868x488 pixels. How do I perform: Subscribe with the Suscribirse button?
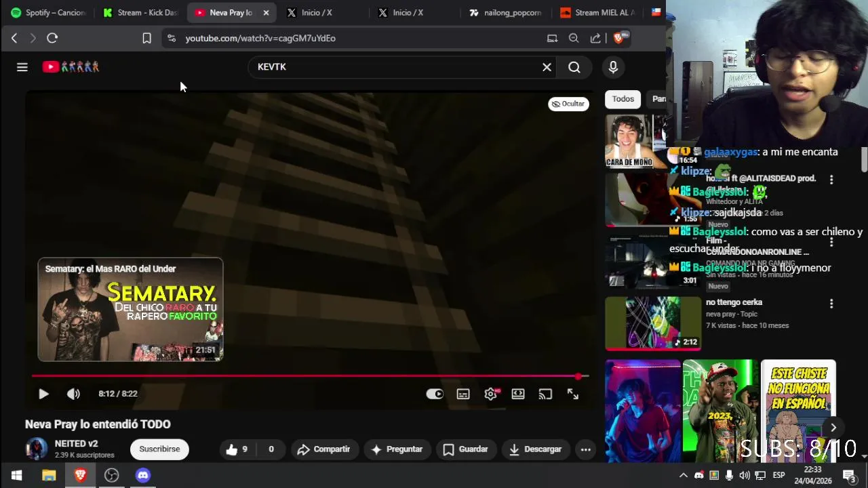coord(159,449)
